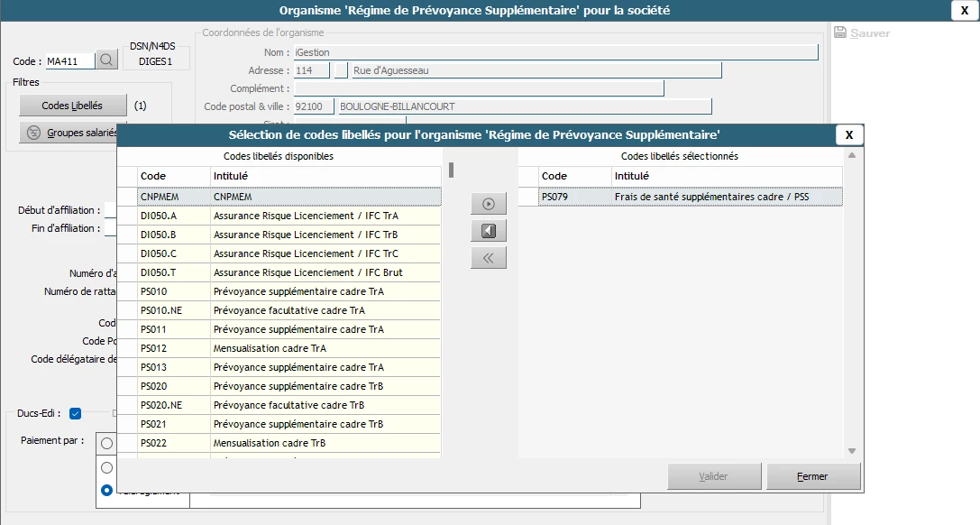This screenshot has width=980, height=525.
Task: Click the Code input field containing MA411
Action: point(70,60)
